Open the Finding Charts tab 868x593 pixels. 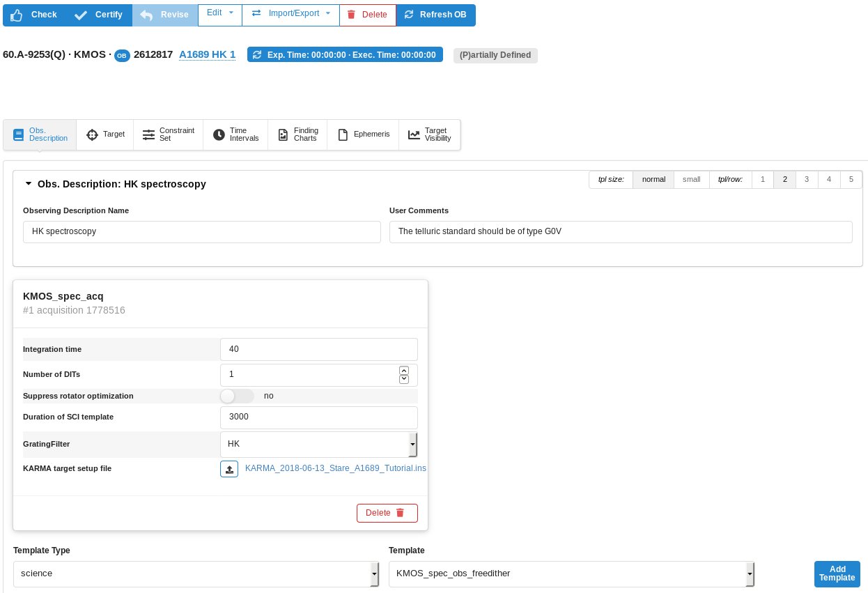click(297, 134)
